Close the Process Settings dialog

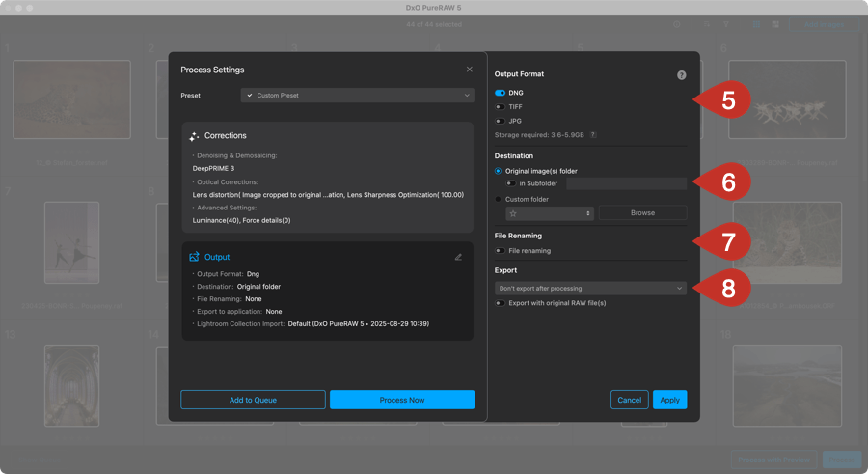point(469,70)
